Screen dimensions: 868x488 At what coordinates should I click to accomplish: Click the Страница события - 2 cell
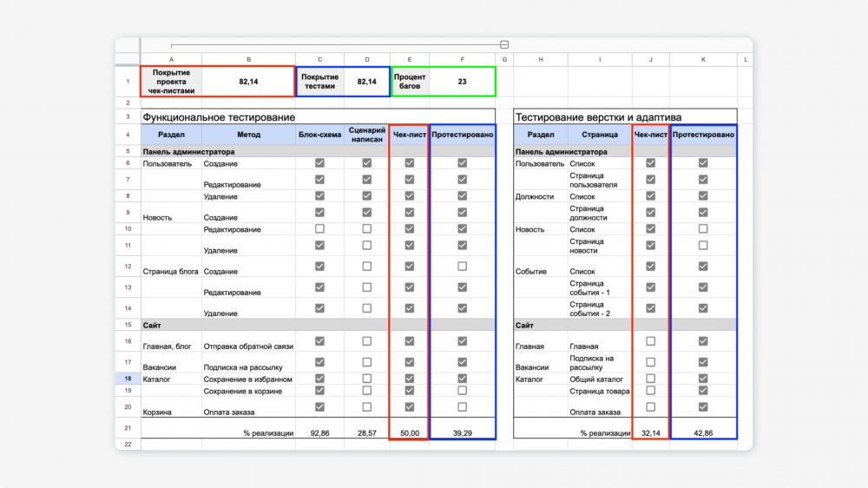(600, 308)
